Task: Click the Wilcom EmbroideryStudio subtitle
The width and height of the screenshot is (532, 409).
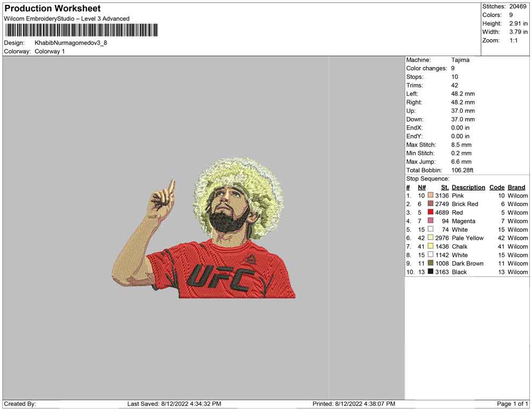Action: (x=67, y=19)
